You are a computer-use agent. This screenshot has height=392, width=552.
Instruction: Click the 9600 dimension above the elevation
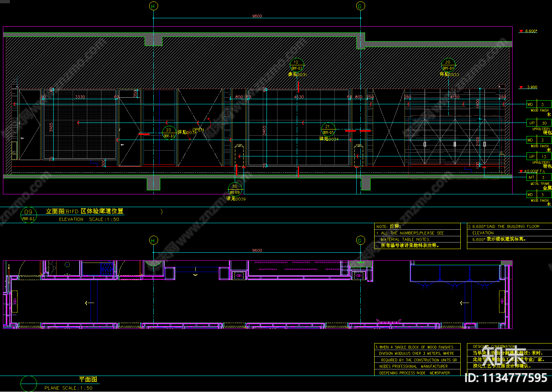(257, 16)
